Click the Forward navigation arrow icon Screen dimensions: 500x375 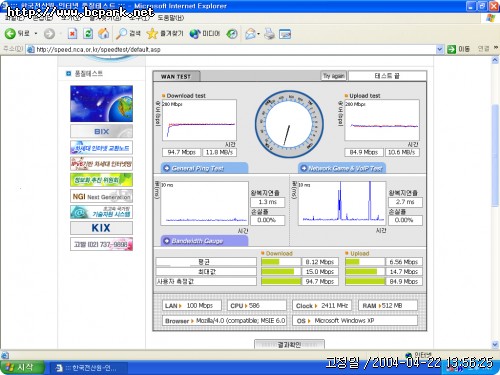coord(49,34)
